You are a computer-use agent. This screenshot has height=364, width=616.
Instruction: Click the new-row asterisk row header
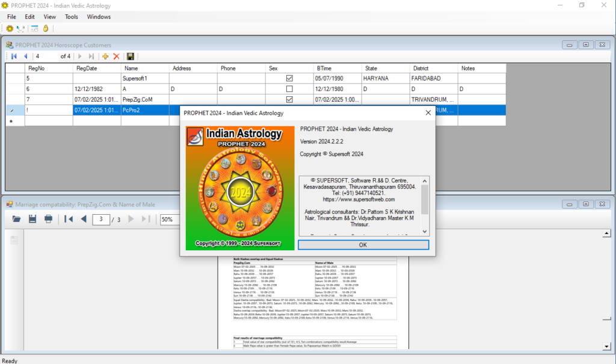(x=15, y=121)
